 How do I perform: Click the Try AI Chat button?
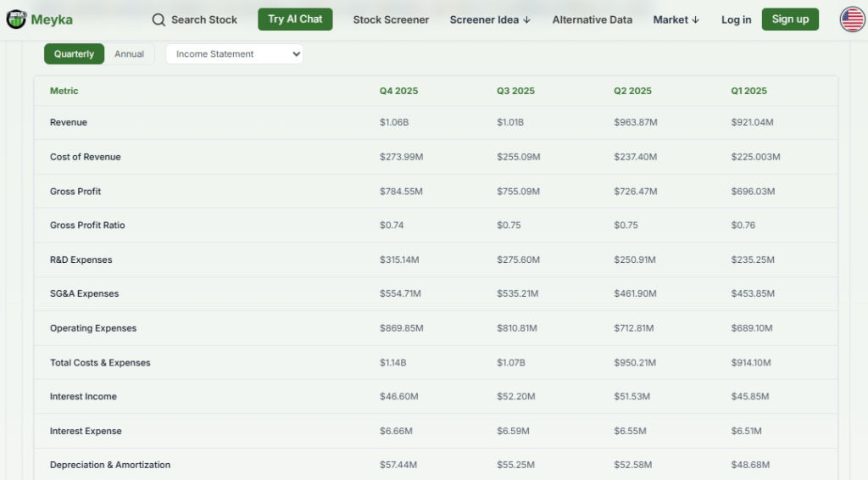coord(295,20)
